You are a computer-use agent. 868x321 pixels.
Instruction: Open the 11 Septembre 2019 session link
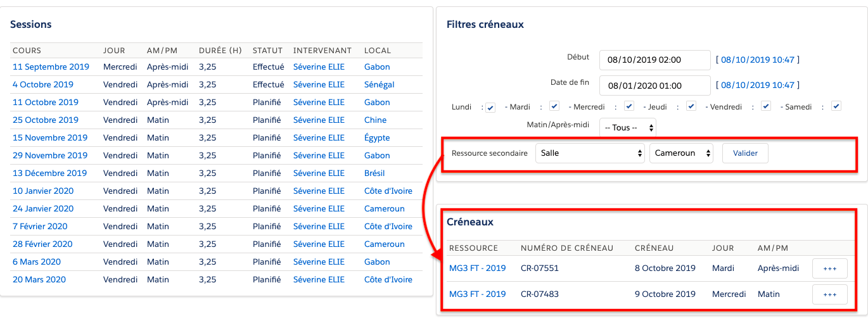[x=51, y=67]
